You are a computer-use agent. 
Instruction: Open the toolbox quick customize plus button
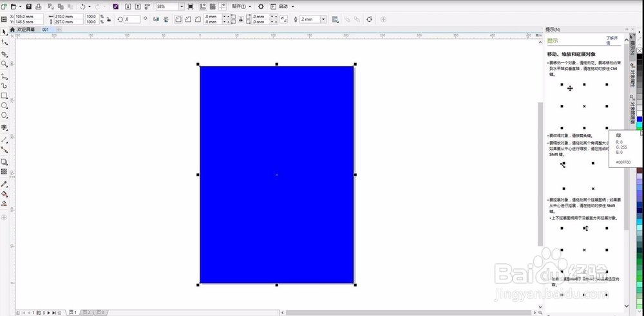coord(4,217)
